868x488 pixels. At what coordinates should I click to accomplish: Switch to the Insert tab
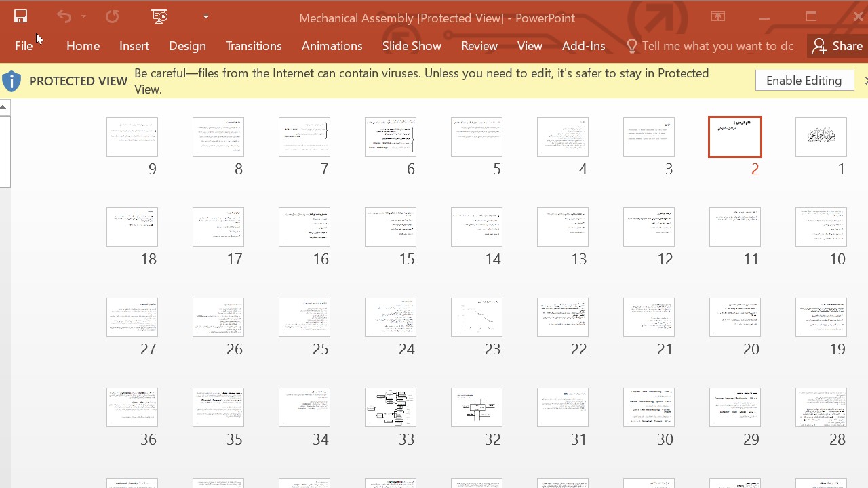tap(134, 46)
